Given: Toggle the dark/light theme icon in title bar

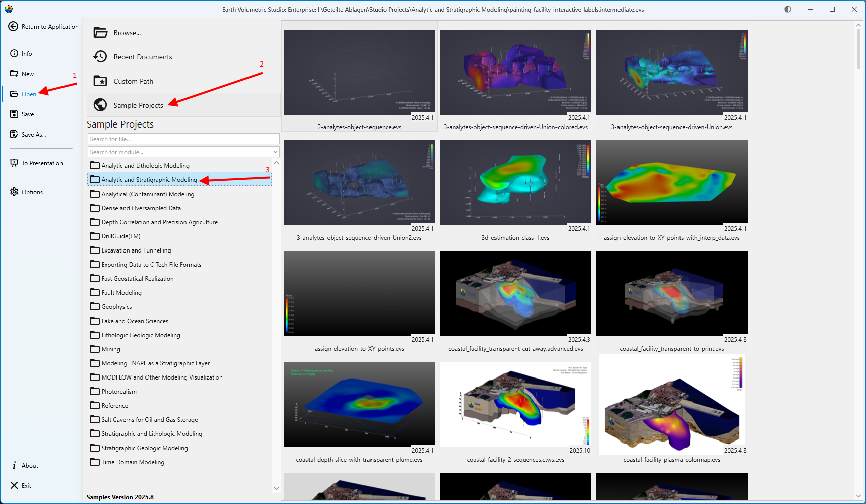Looking at the screenshot, I should (x=788, y=9).
